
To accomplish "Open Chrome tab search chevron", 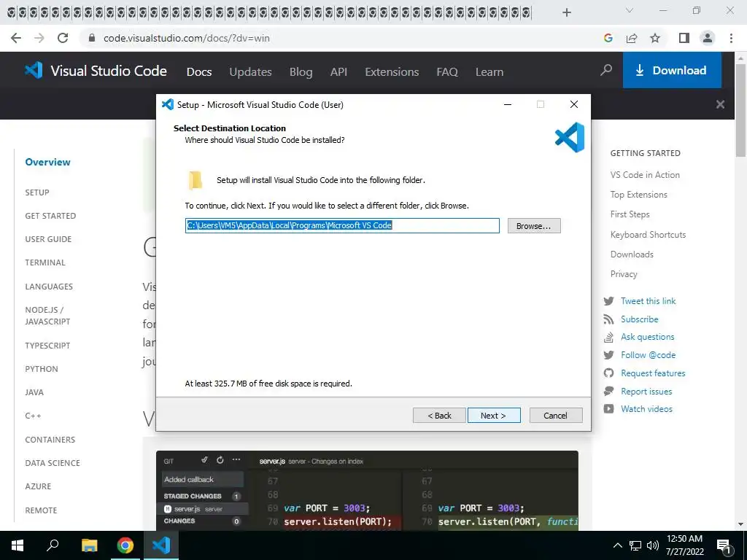I will point(630,10).
